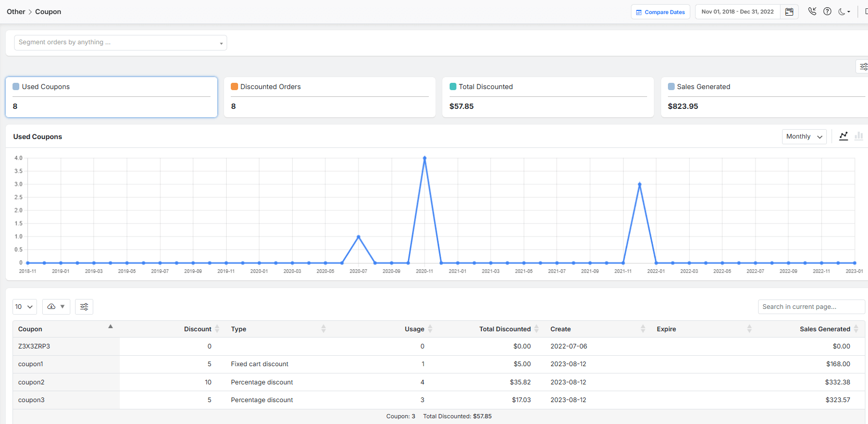Click the cloud download export button

[56, 307]
